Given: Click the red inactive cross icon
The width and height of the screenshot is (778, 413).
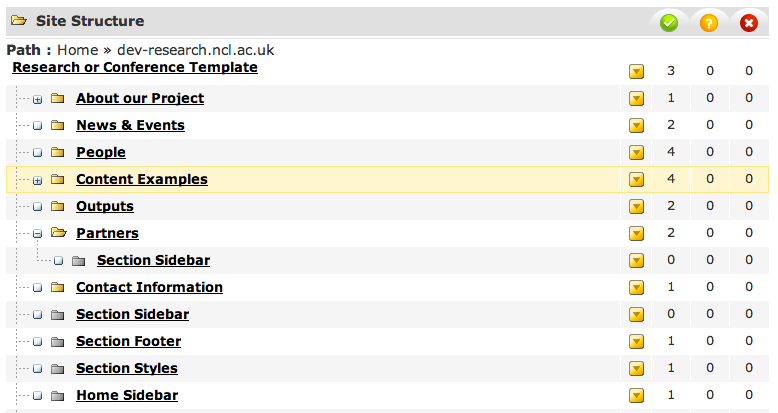Looking at the screenshot, I should [748, 22].
